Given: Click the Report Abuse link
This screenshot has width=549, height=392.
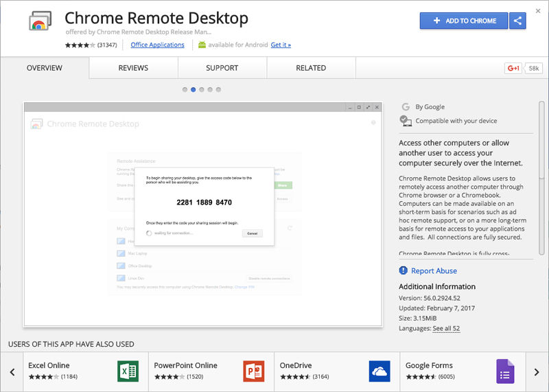Looking at the screenshot, I should click(x=434, y=270).
